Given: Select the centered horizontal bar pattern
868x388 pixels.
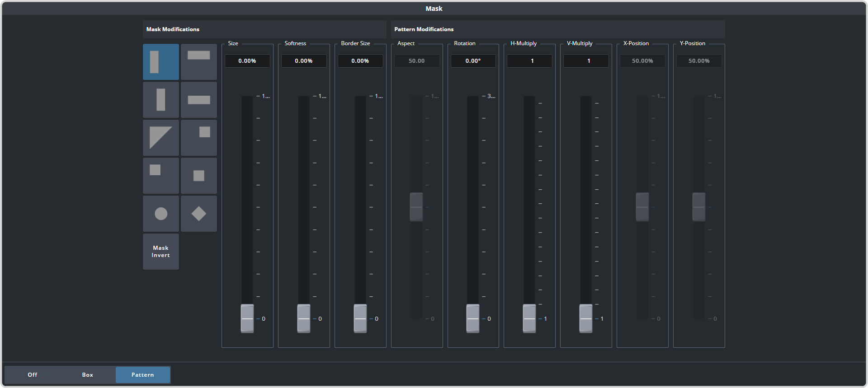Looking at the screenshot, I should (199, 100).
